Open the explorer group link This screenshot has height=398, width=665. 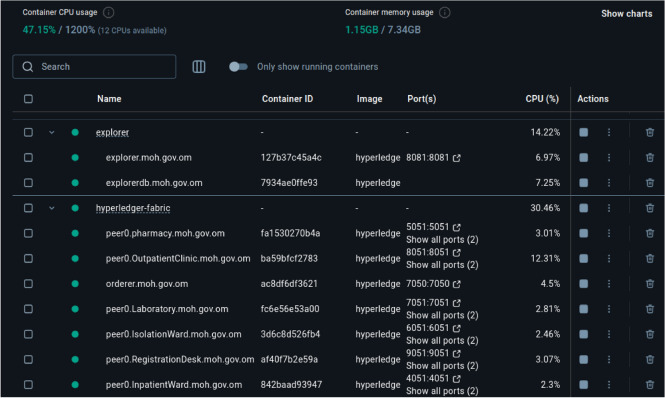coord(112,132)
